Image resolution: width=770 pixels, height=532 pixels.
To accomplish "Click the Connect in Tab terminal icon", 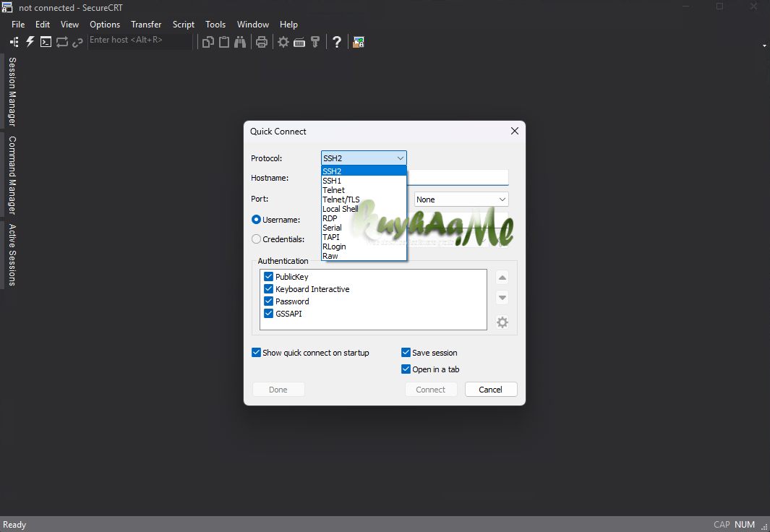I will (x=46, y=42).
